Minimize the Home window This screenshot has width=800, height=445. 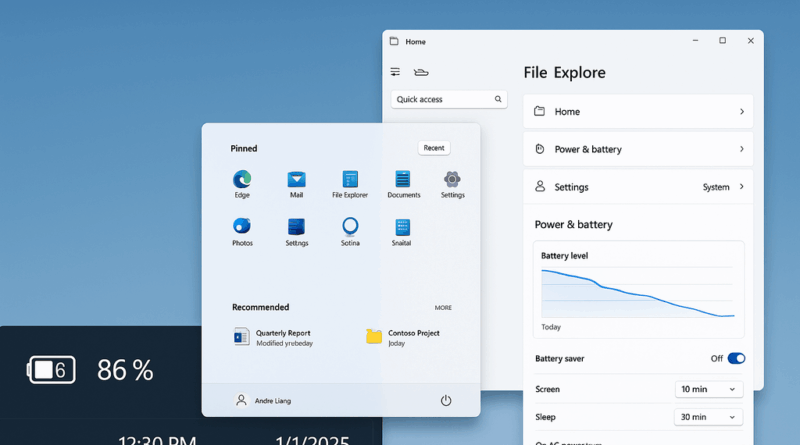695,41
